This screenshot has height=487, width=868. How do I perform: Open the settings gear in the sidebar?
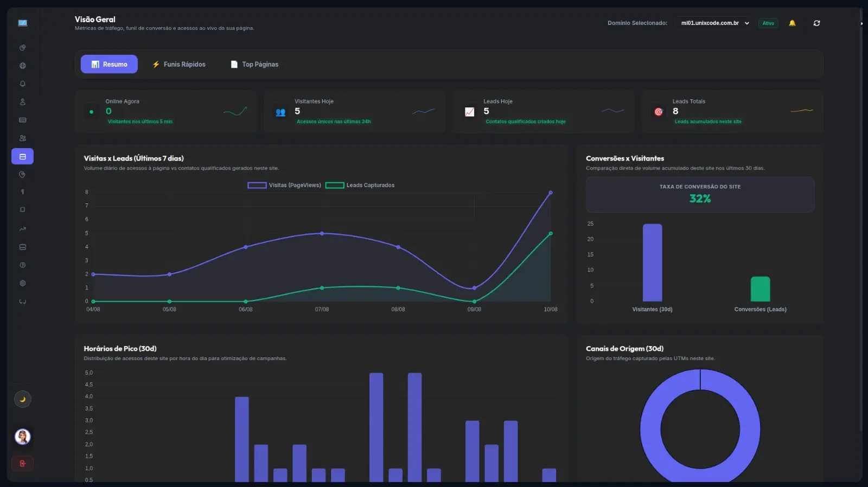click(x=22, y=283)
